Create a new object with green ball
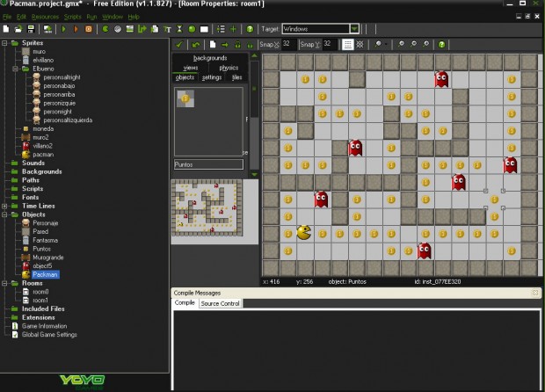This screenshot has width=545, height=392. pyautogui.click(x=192, y=29)
